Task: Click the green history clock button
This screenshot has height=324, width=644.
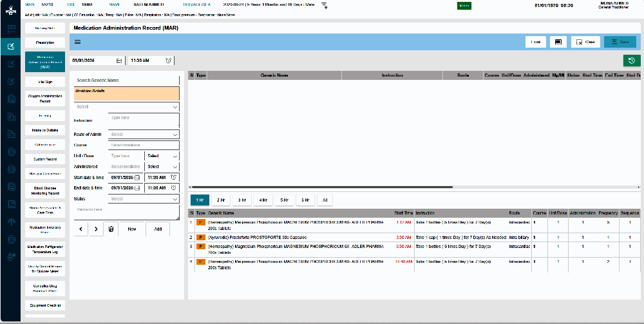Action: pos(632,61)
